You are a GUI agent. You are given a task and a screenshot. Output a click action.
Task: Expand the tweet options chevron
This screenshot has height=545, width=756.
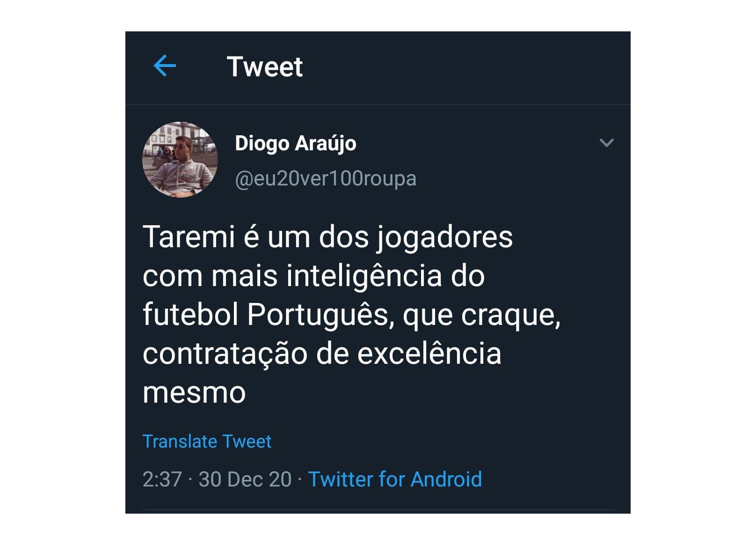pyautogui.click(x=606, y=143)
